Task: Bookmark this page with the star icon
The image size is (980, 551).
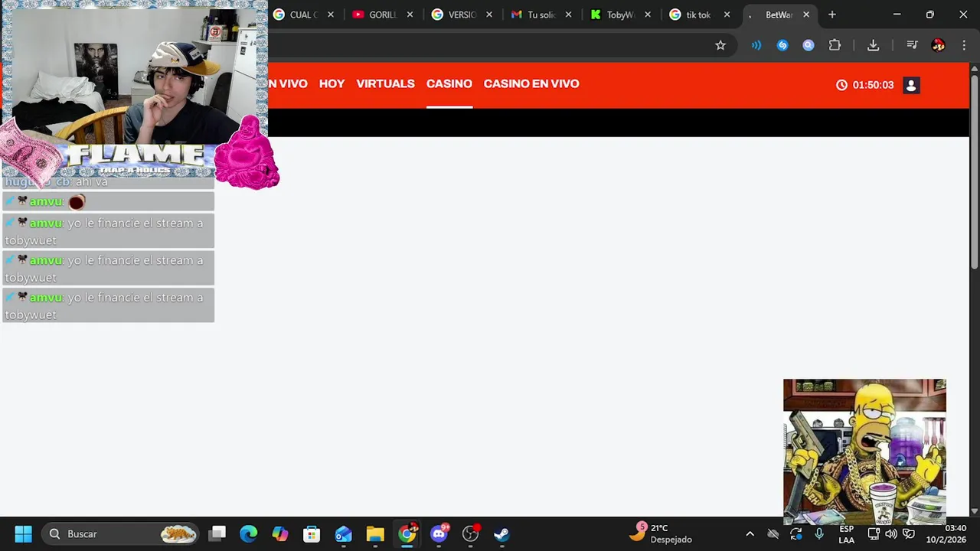Action: coord(720,45)
